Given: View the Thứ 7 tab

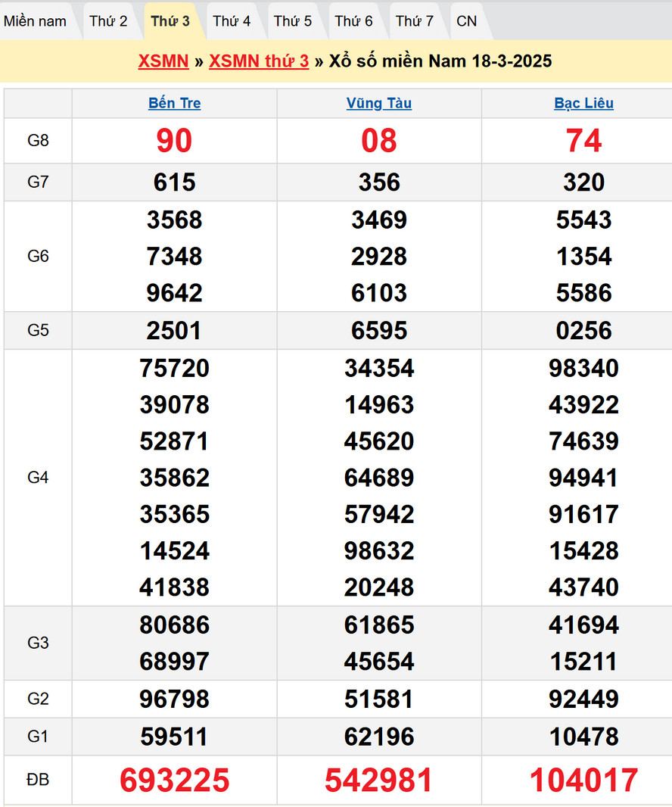Looking at the screenshot, I should tap(415, 21).
